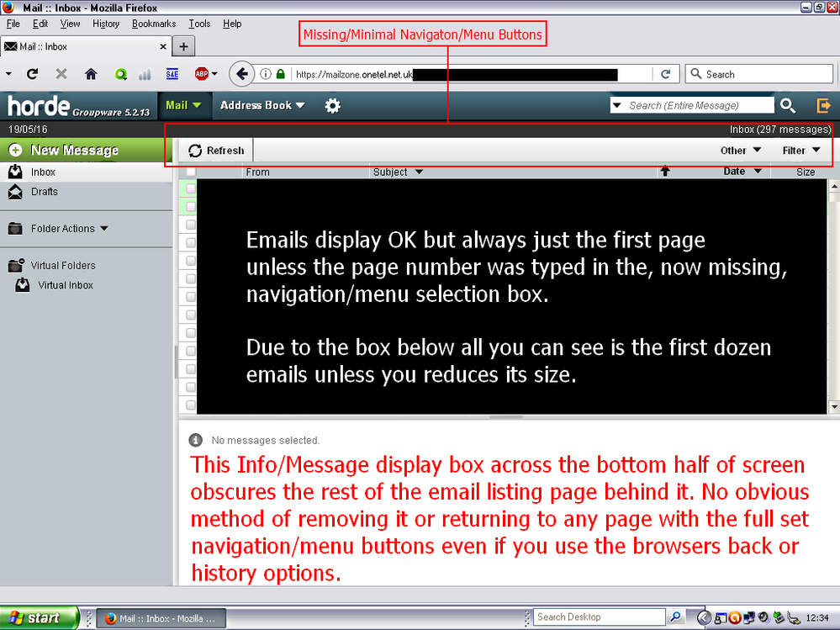Image resolution: width=840 pixels, height=630 pixels.
Task: Click the New Message button
Action: [x=87, y=150]
